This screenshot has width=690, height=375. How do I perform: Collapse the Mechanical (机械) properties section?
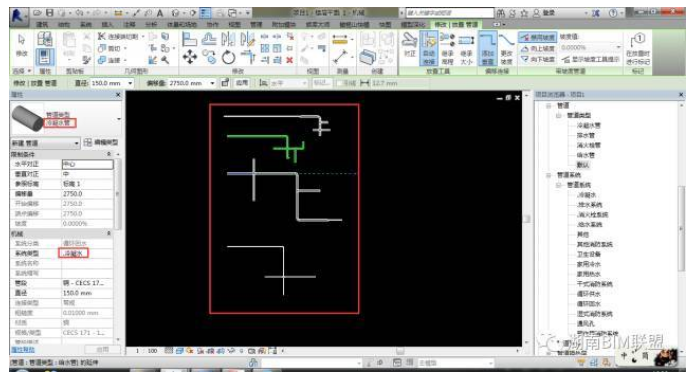(109, 233)
